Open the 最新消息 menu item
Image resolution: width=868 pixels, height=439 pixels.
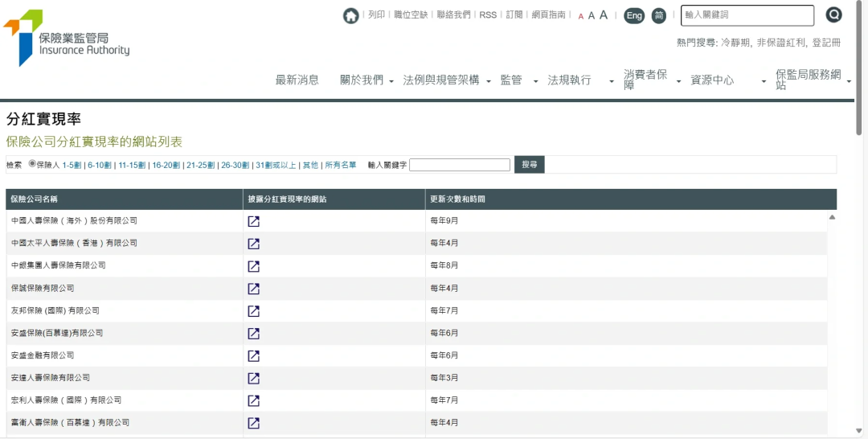[x=297, y=80]
